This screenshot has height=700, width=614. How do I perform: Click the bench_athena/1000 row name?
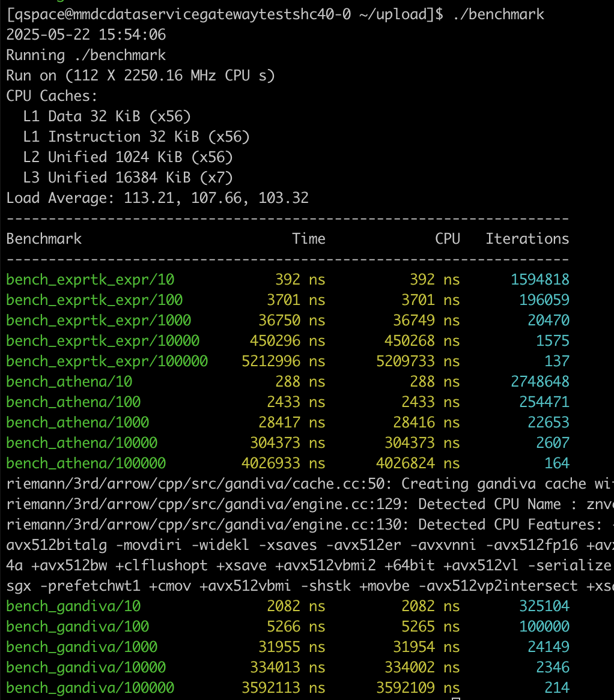point(78,422)
